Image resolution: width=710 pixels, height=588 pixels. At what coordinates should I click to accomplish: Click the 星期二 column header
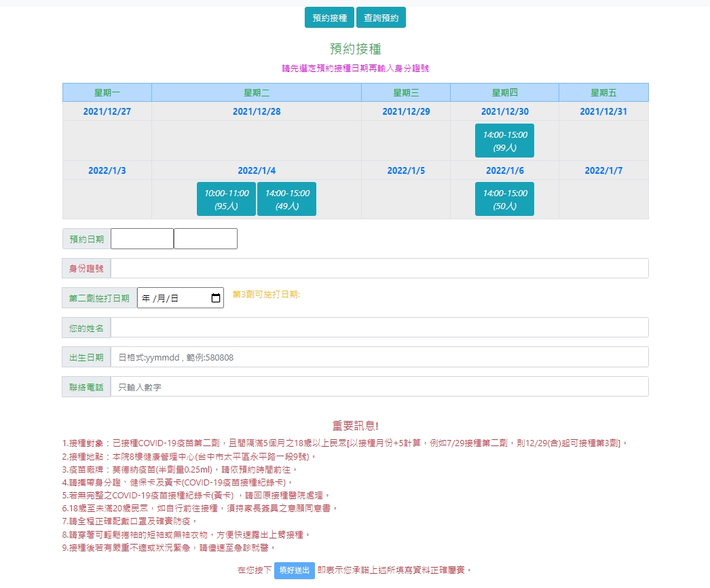coord(257,92)
